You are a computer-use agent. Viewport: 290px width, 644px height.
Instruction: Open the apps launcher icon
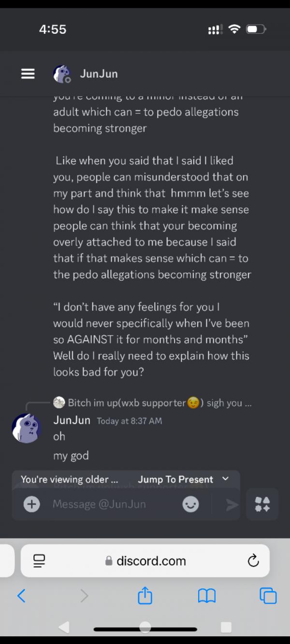click(x=262, y=504)
